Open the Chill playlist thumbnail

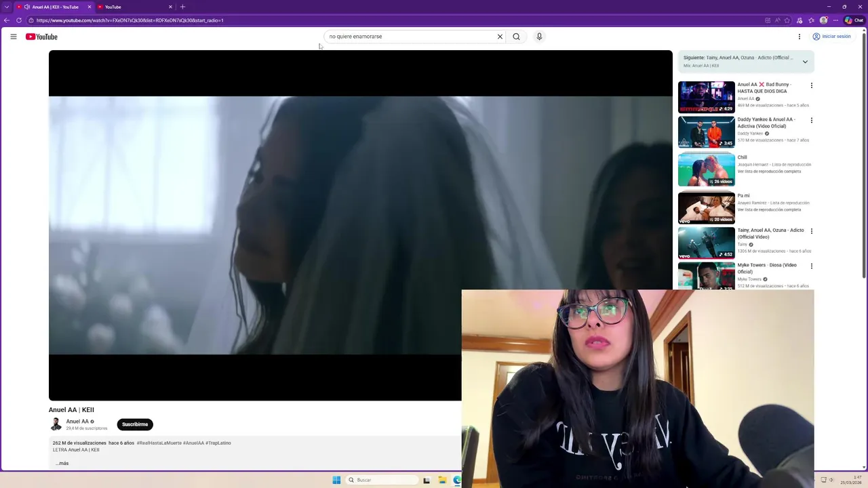[706, 169]
